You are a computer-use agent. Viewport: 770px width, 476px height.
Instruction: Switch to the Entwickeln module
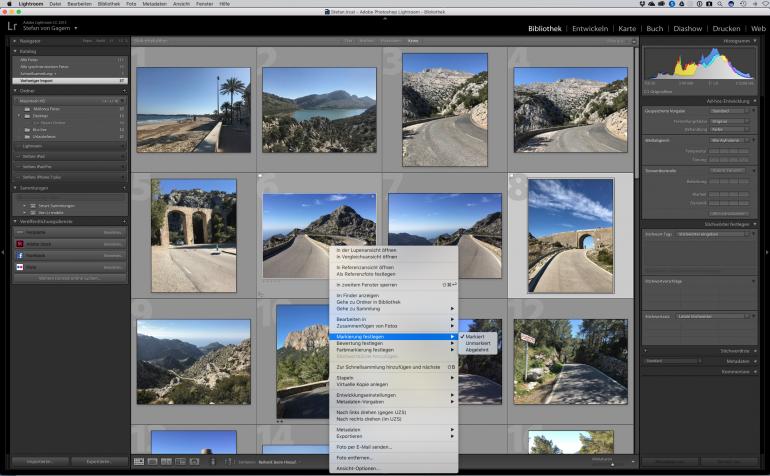(590, 28)
